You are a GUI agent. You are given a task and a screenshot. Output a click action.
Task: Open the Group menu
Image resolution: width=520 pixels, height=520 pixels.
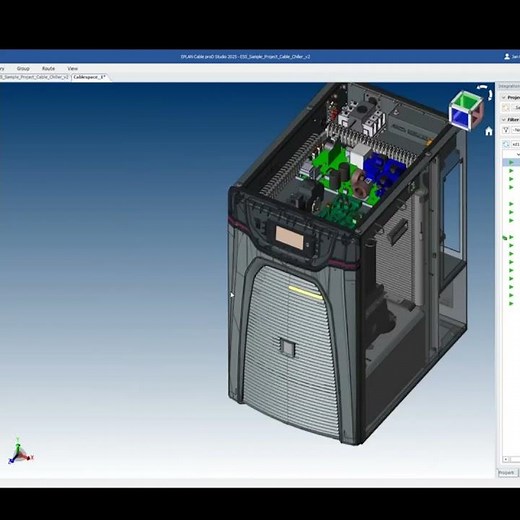click(23, 68)
